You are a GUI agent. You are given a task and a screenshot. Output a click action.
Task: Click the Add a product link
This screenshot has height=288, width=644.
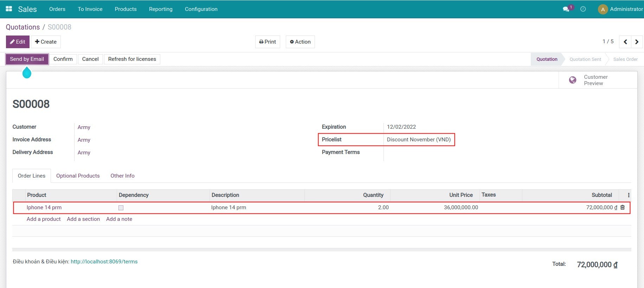tap(44, 219)
